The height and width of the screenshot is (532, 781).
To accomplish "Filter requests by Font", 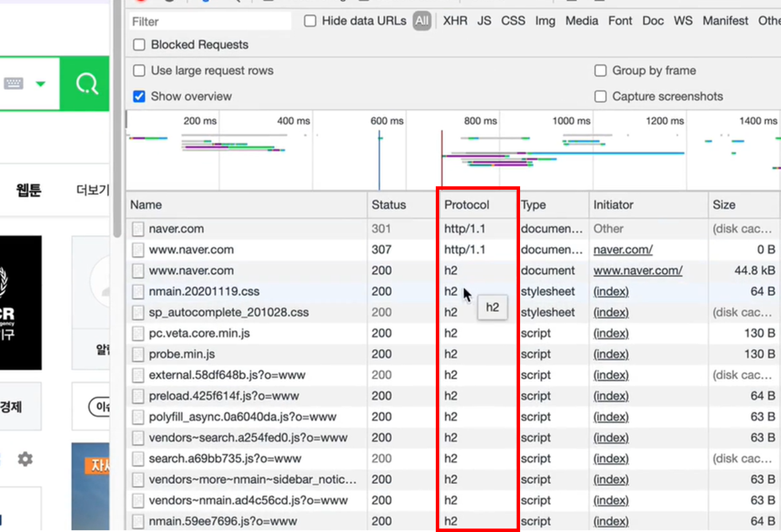I will click(x=620, y=21).
